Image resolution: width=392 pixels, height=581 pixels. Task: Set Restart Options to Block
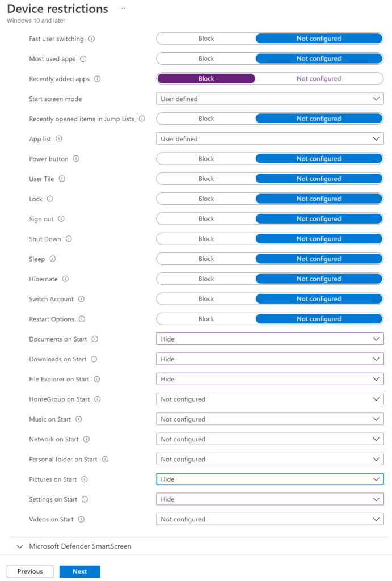[x=206, y=319]
